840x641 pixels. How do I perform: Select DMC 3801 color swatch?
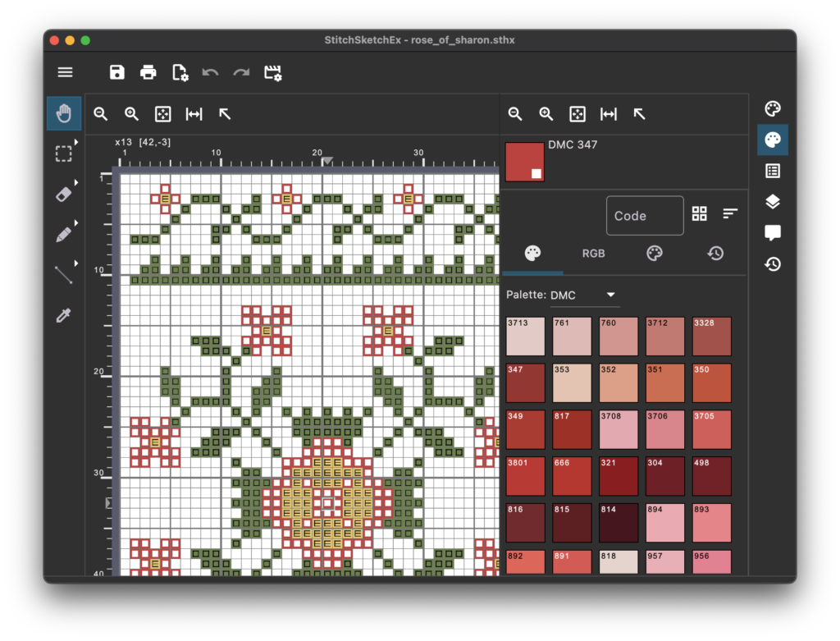(525, 476)
